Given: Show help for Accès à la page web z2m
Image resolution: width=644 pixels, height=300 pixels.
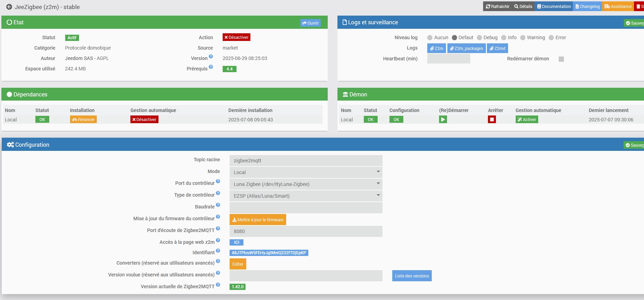Looking at the screenshot, I should pos(218,240).
